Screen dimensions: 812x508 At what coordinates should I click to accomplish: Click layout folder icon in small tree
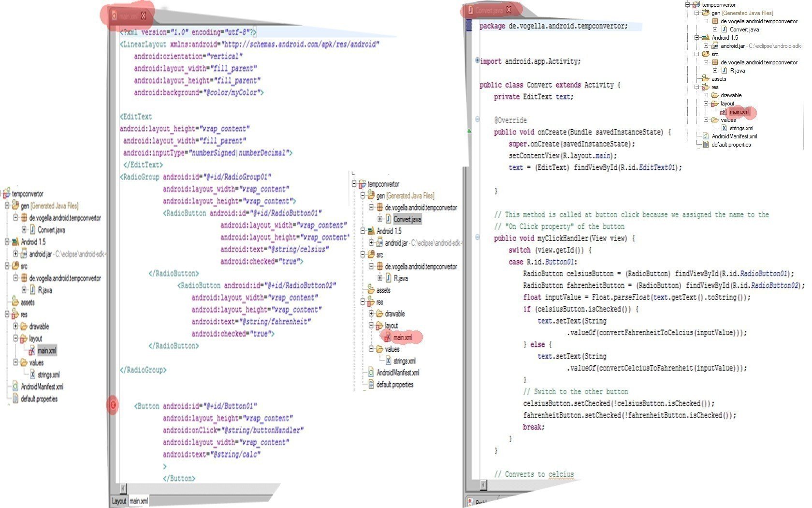[715, 104]
